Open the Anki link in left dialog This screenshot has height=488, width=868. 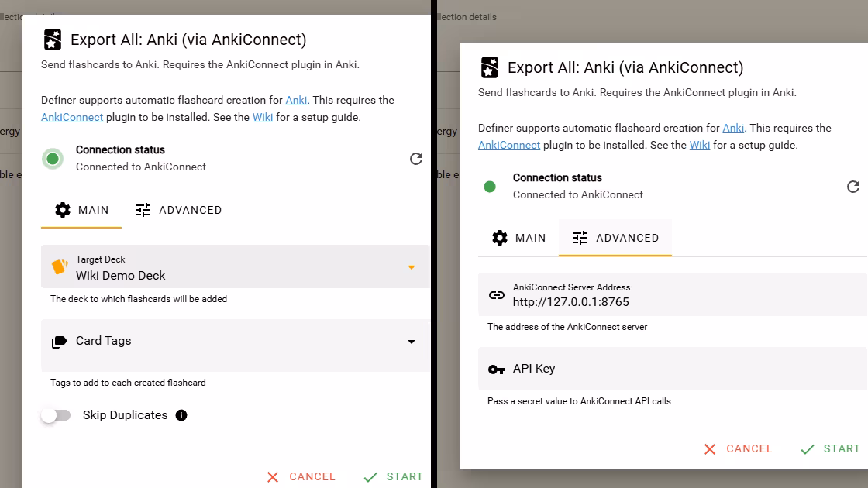click(296, 100)
